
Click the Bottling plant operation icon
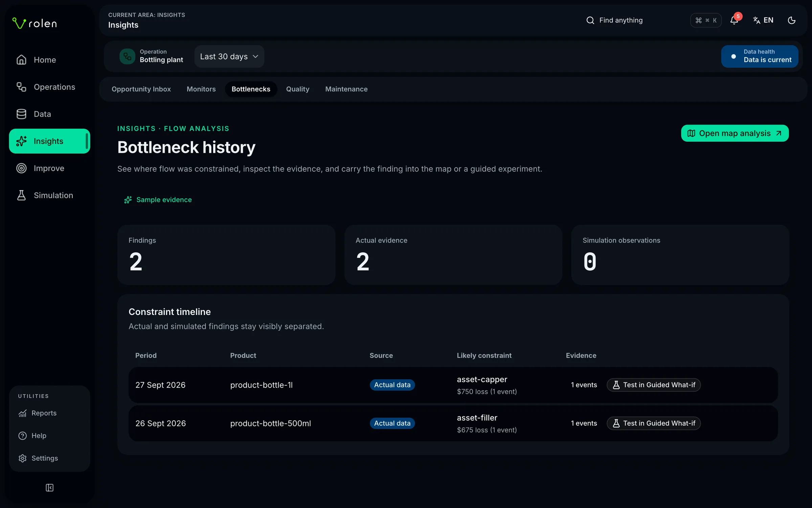127,56
